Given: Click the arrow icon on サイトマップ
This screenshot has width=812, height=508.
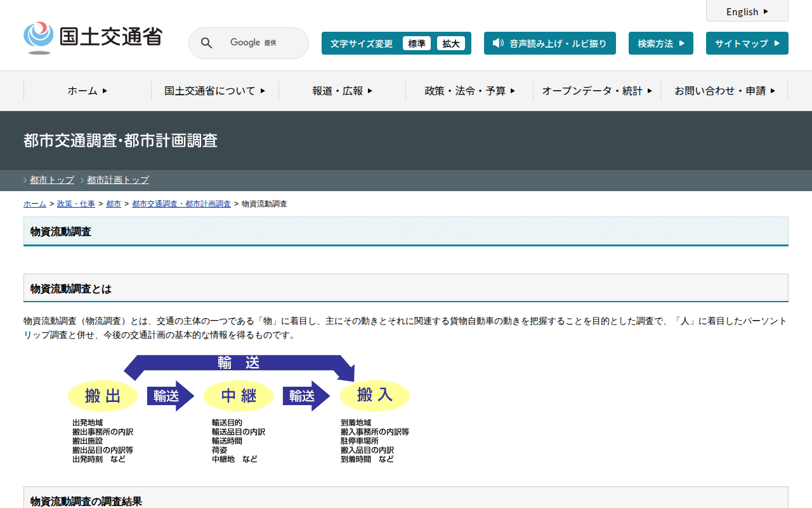Looking at the screenshot, I should coord(776,43).
